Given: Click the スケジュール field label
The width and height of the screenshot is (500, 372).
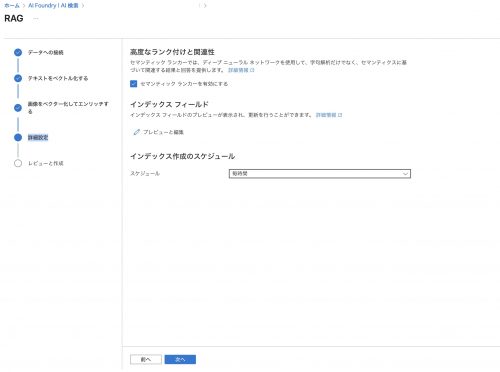Looking at the screenshot, I should [145, 174].
